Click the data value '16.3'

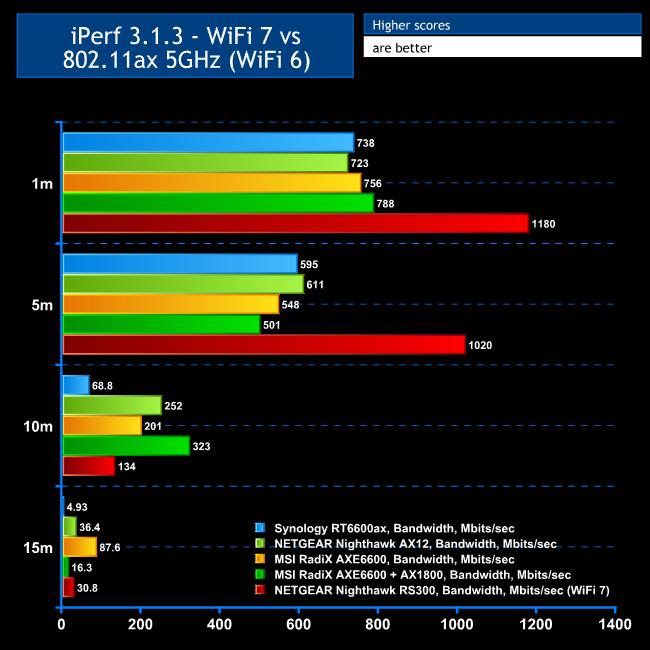tap(82, 568)
